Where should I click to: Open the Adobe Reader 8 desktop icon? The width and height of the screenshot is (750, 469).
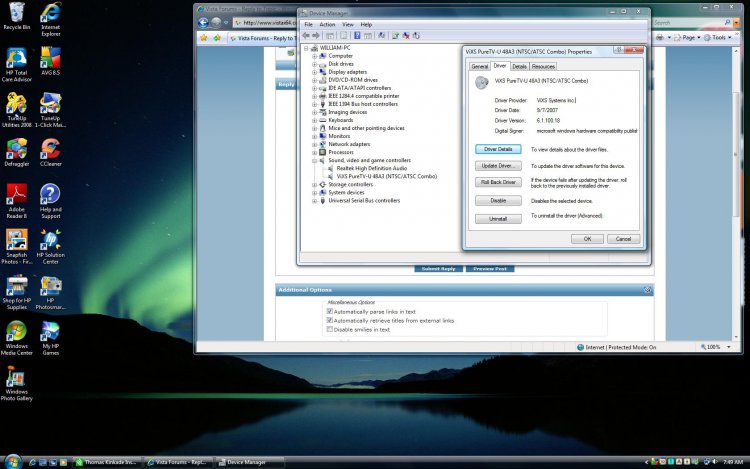[17, 201]
